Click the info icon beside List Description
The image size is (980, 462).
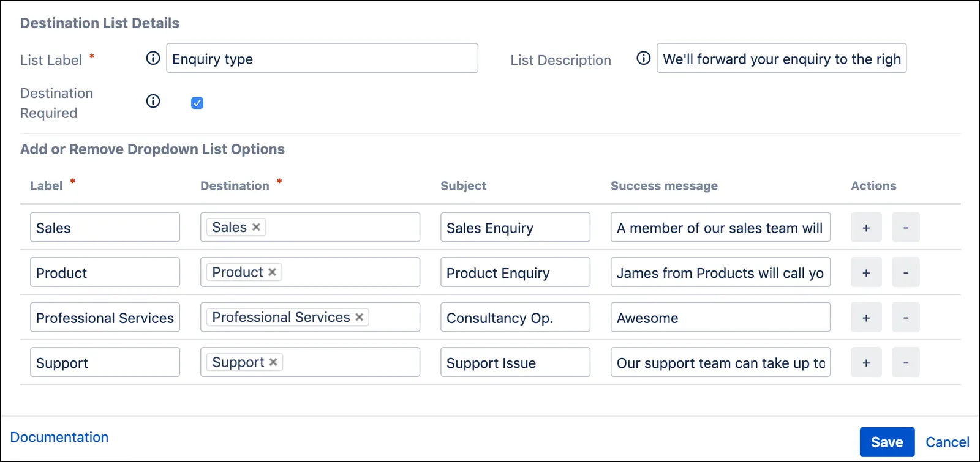[x=644, y=58]
